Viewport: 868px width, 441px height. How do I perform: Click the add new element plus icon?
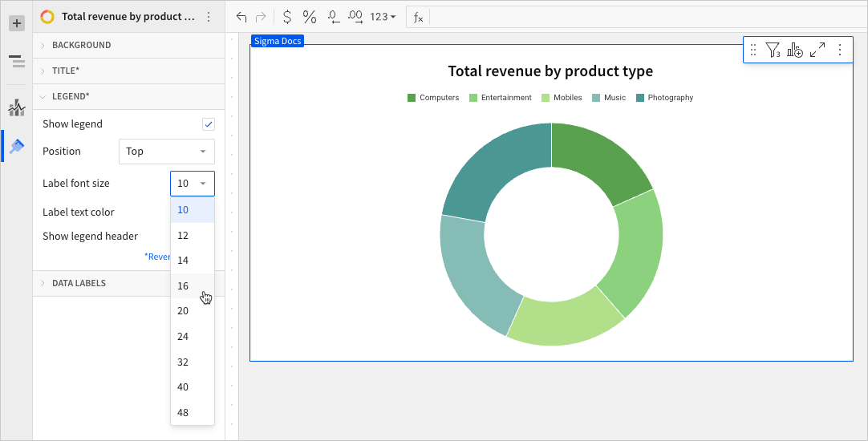coord(17,23)
